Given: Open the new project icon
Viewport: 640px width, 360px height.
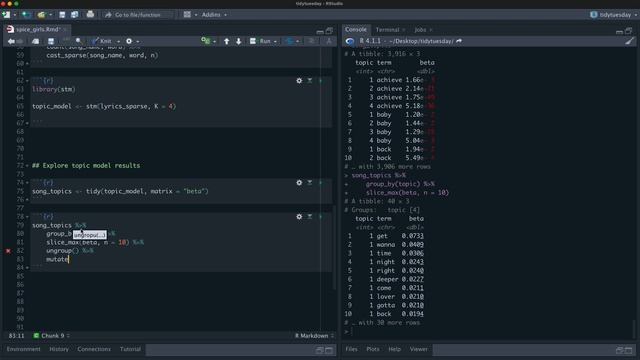Looking at the screenshot, I should (26, 15).
